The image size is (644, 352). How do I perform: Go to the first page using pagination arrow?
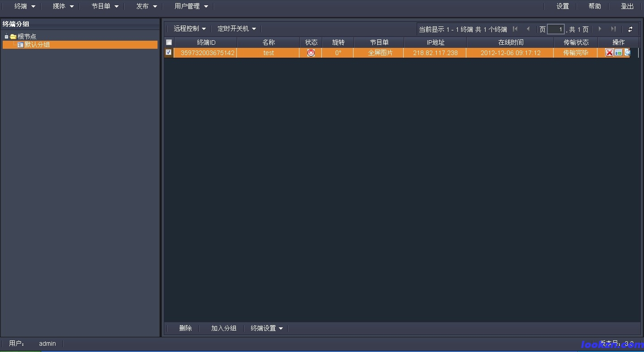pos(515,29)
